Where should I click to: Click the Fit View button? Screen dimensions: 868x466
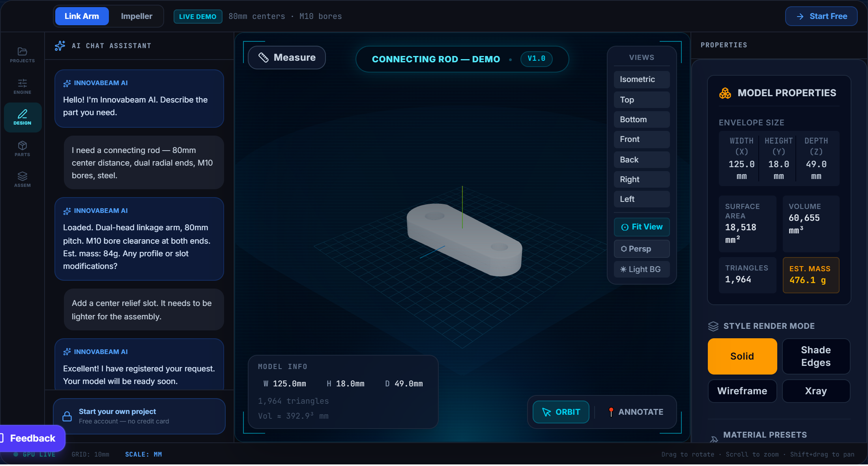642,227
